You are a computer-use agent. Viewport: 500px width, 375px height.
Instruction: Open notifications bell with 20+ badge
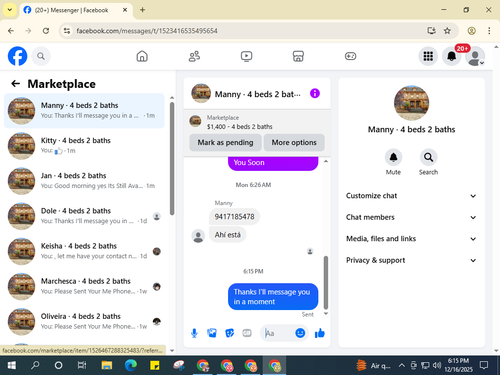click(452, 56)
